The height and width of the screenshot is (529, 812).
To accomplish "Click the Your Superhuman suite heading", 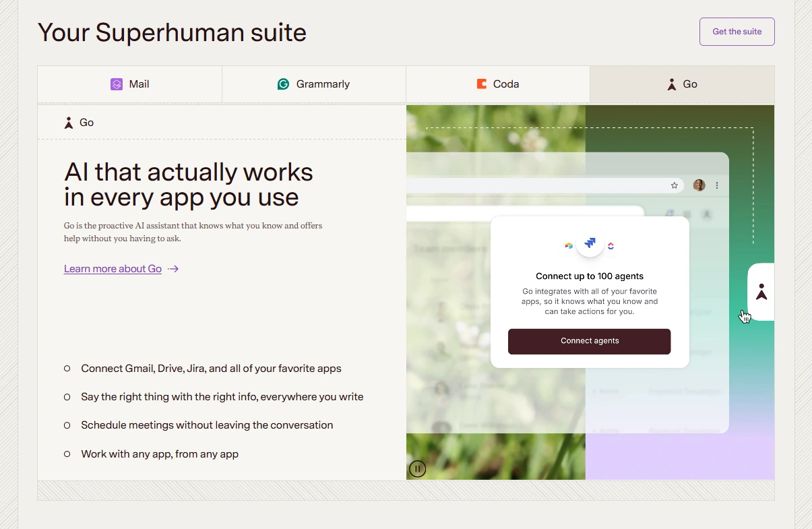I will click(172, 32).
